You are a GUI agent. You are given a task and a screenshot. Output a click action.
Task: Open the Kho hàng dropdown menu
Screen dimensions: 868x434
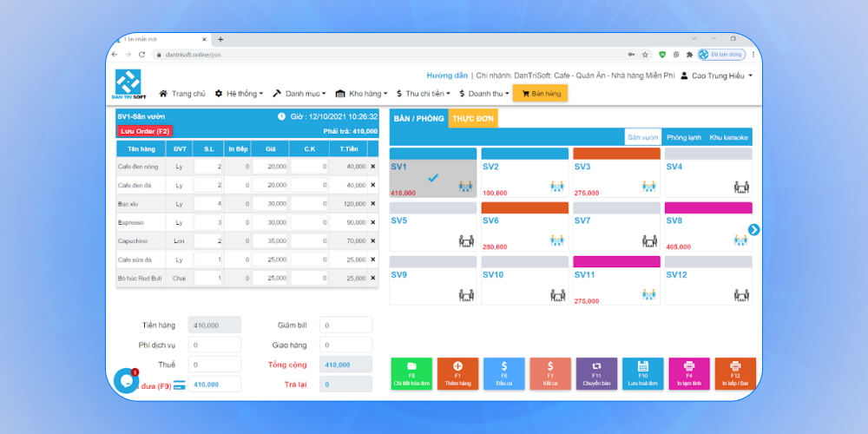click(x=364, y=94)
